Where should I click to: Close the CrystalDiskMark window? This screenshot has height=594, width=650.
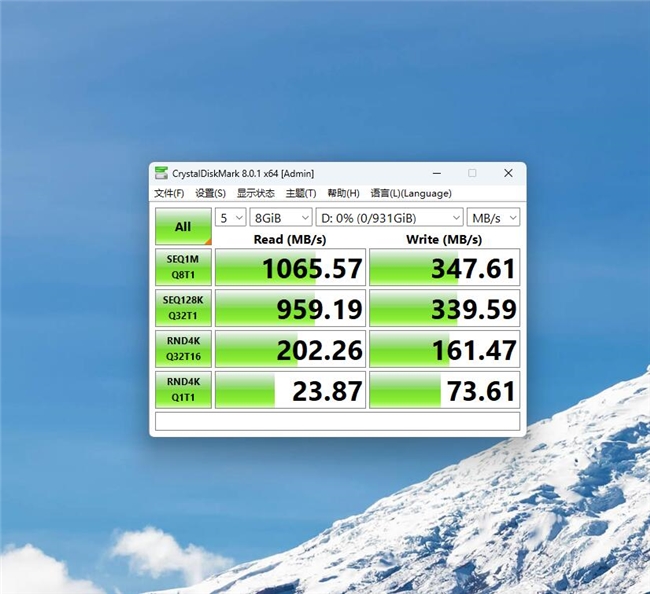[508, 173]
